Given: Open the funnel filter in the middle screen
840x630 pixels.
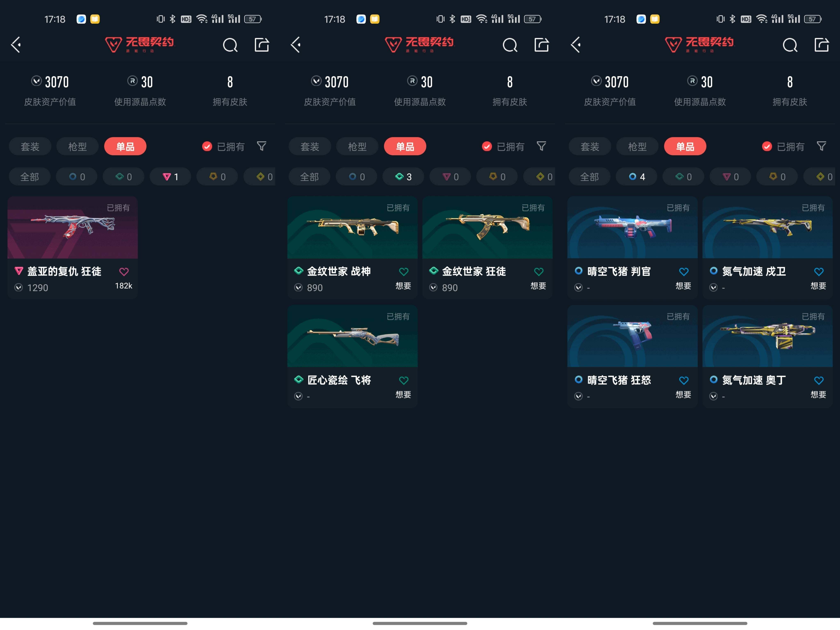Looking at the screenshot, I should click(541, 146).
